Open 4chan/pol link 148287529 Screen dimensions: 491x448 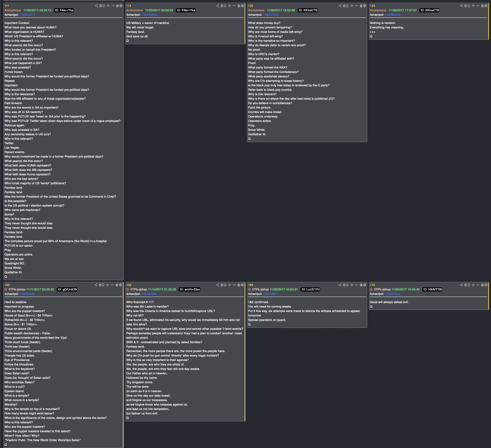tap(271, 15)
